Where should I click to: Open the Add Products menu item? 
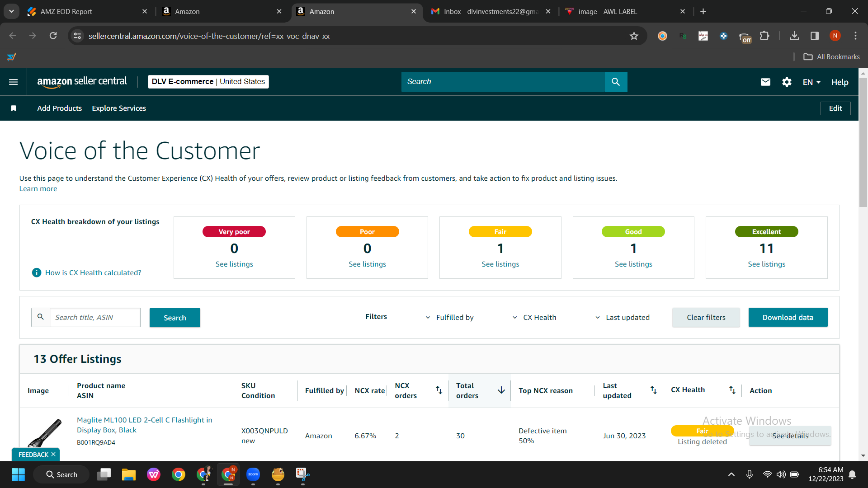60,108
